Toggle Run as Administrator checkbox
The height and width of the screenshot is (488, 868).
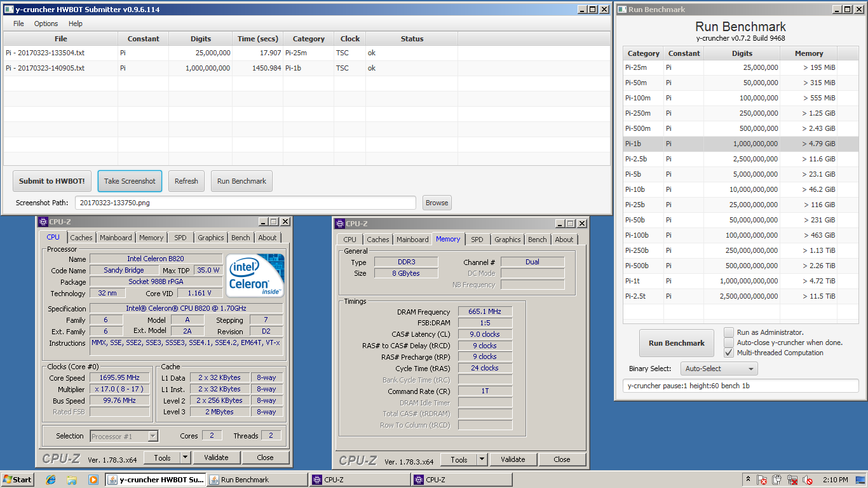(729, 332)
